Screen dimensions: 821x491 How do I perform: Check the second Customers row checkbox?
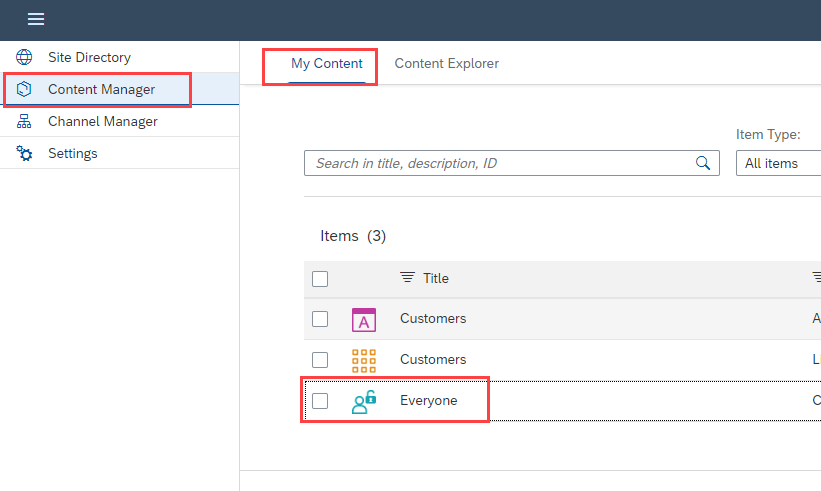tap(320, 360)
